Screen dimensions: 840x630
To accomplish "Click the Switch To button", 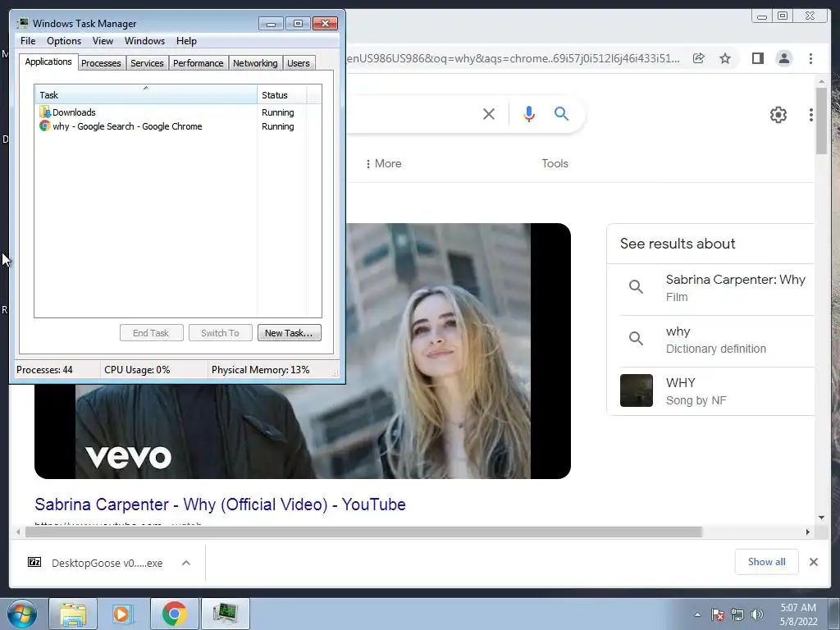I will [220, 333].
